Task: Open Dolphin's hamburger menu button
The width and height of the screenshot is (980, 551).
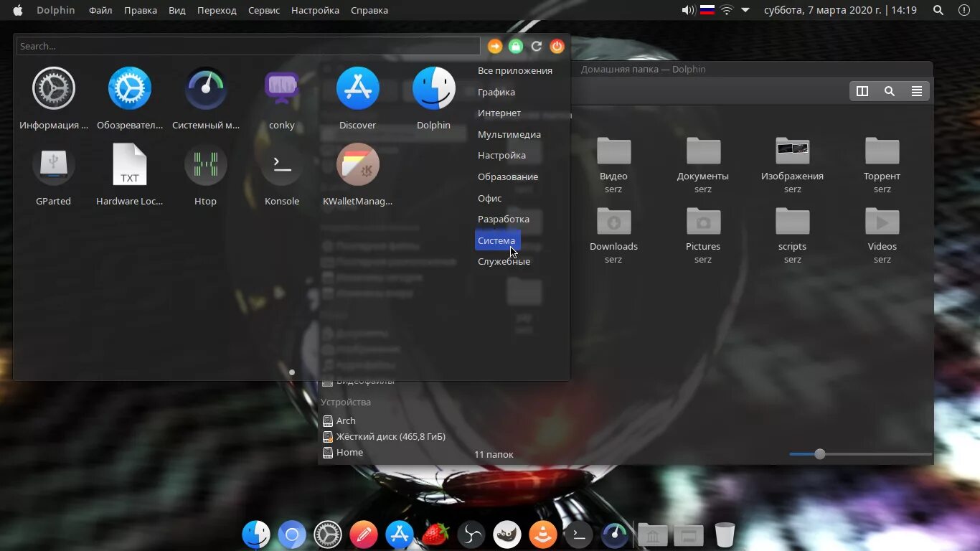Action: [x=917, y=91]
